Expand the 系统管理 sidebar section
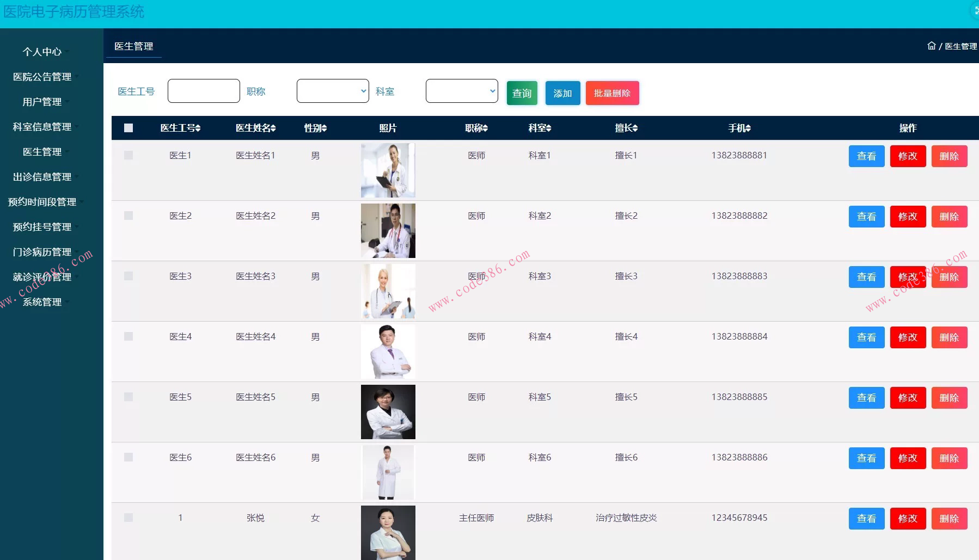 [x=42, y=302]
